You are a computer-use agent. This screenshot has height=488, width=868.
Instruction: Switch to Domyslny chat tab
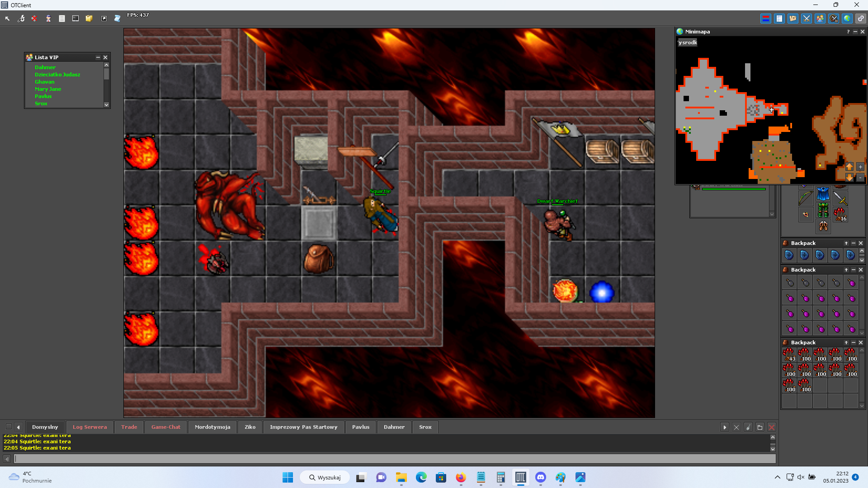tap(45, 427)
